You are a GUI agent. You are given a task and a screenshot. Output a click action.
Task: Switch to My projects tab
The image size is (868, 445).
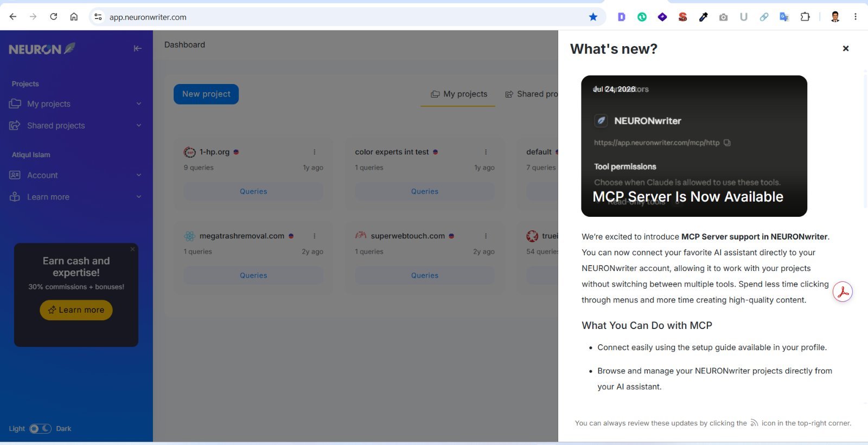(x=458, y=94)
